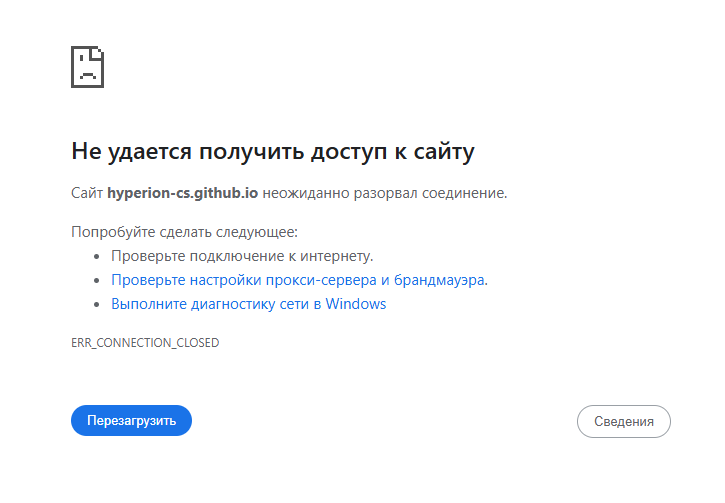Click the word Windows in the diagnostics link
Image resolution: width=725 pixels, height=503 pixels.
[x=355, y=304]
